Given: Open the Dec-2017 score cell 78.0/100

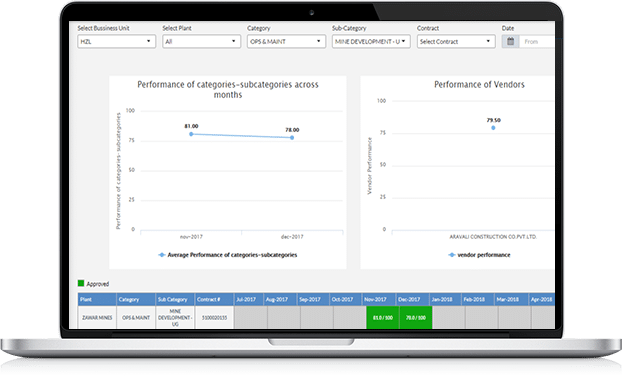Looking at the screenshot, I should (416, 317).
